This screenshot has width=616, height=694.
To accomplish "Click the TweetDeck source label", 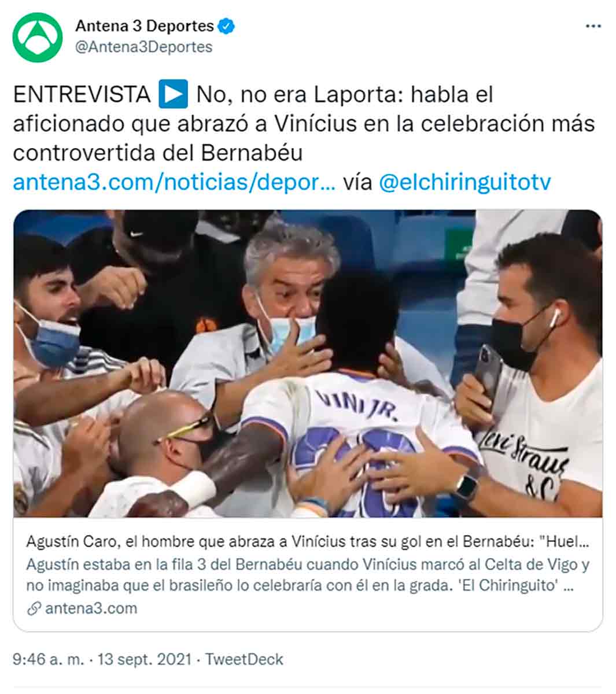I will [x=244, y=660].
